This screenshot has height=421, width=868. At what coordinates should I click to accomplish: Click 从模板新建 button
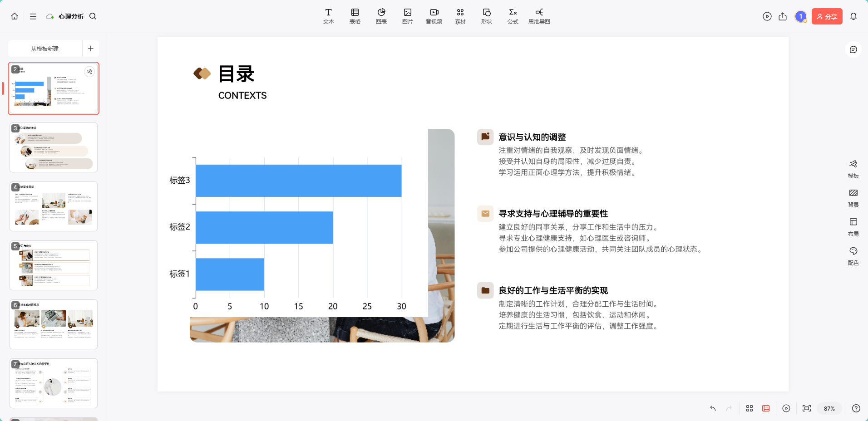45,49
